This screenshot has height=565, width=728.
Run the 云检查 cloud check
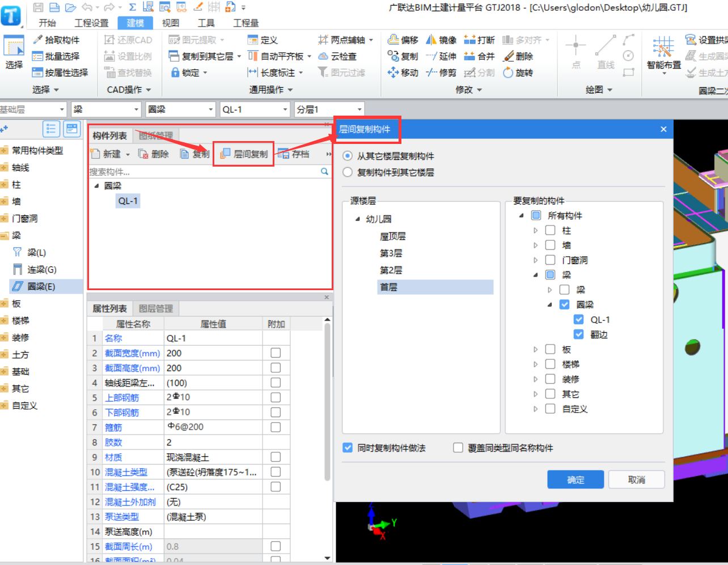337,56
